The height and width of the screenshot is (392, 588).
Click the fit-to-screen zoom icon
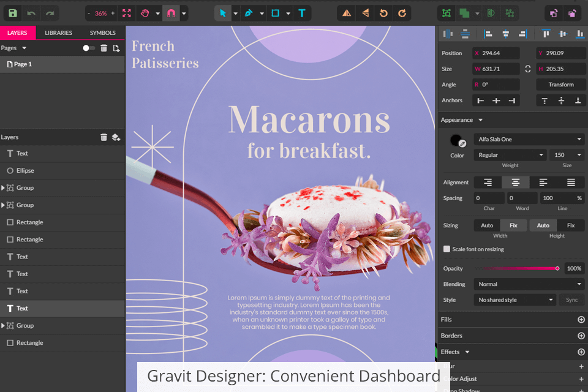pyautogui.click(x=127, y=13)
